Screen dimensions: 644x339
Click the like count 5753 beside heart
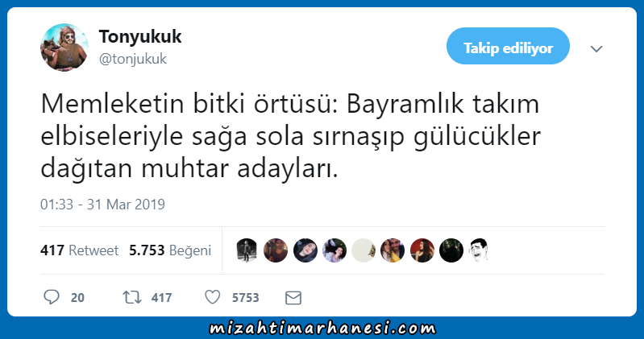246,298
